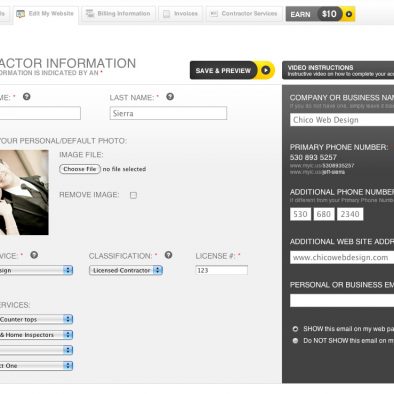Screen dimensions: 394x394
Task: Click the additional phone field 2340
Action: (350, 214)
